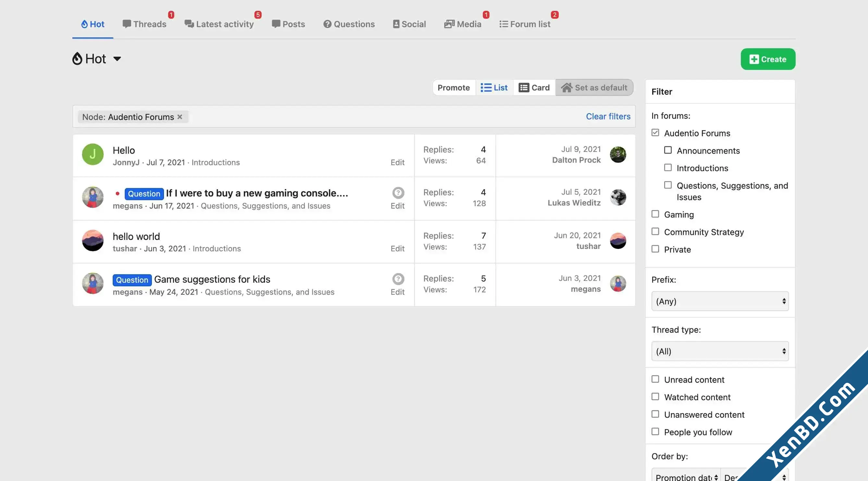Open the Media tab

463,24
